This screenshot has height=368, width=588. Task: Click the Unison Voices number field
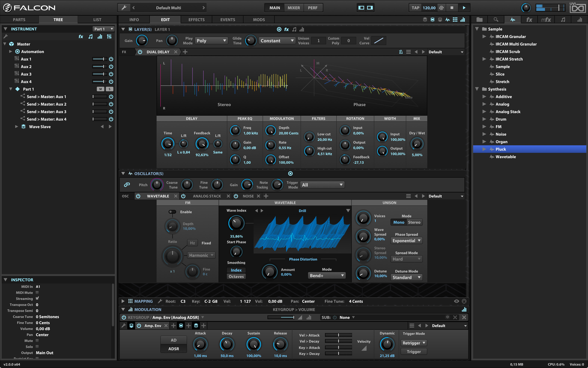(x=318, y=41)
